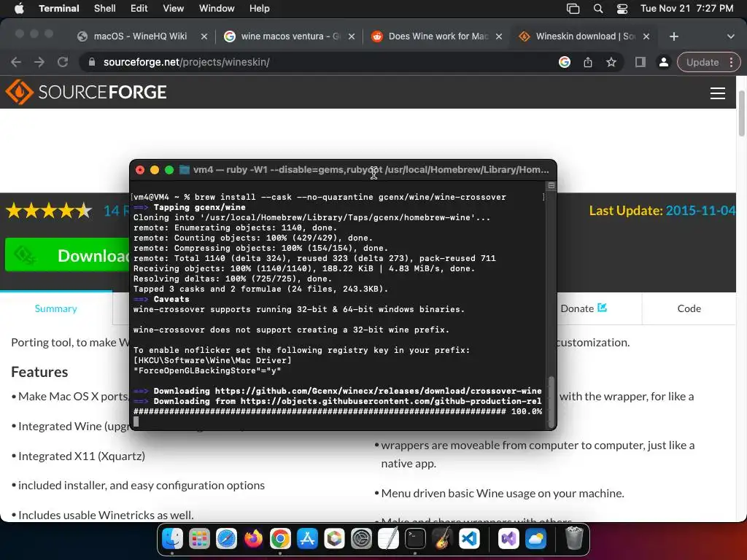Image resolution: width=747 pixels, height=560 pixels.
Task: Open Trash from the Dock
Action: (x=574, y=539)
